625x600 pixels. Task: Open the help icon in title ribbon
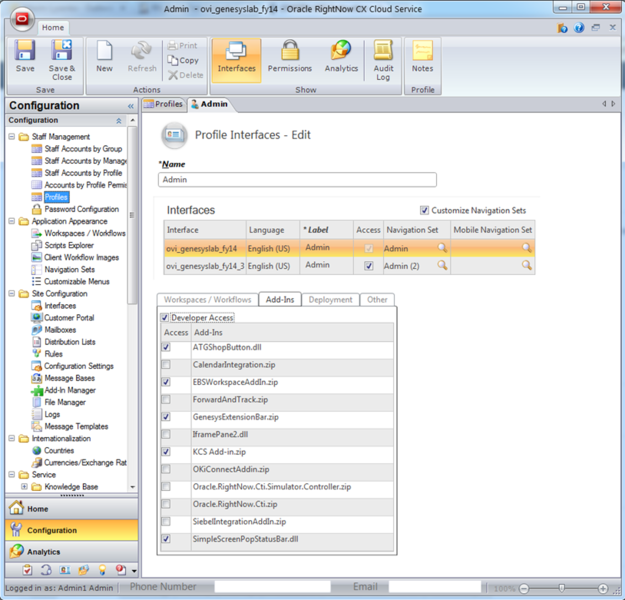click(579, 28)
